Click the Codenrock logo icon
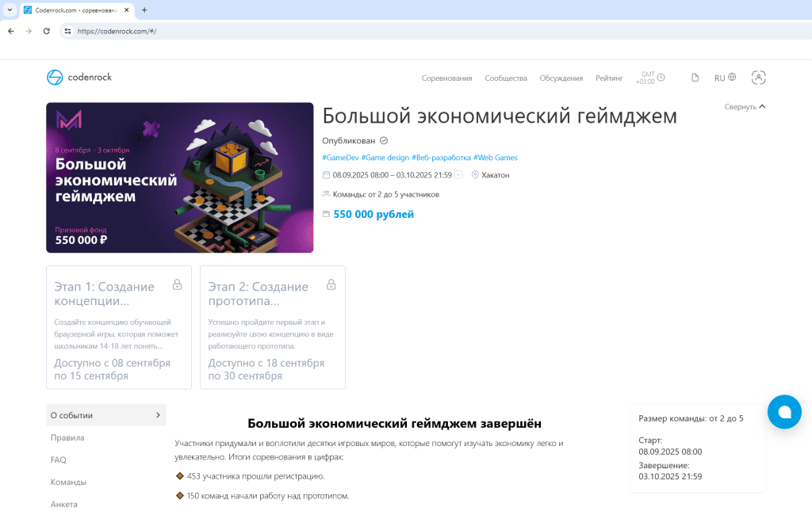 55,77
